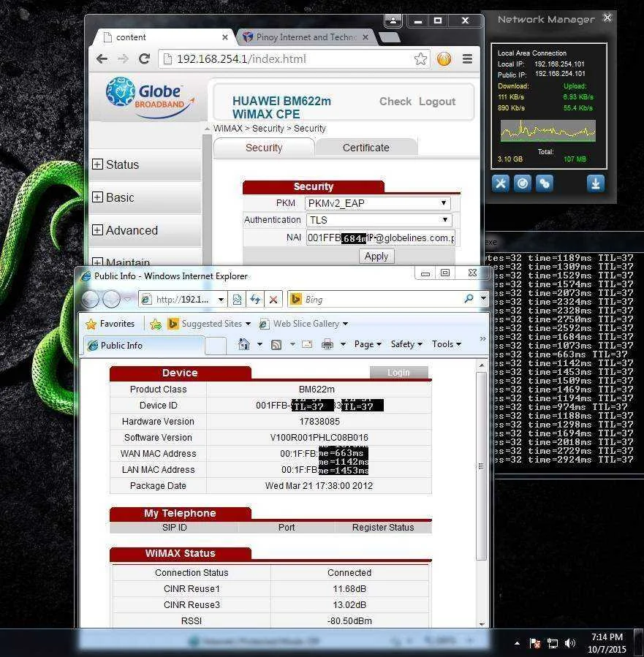Click the taskbar clock showing 7:14 PM
Viewport: 644px width, 657px height.
(x=607, y=643)
